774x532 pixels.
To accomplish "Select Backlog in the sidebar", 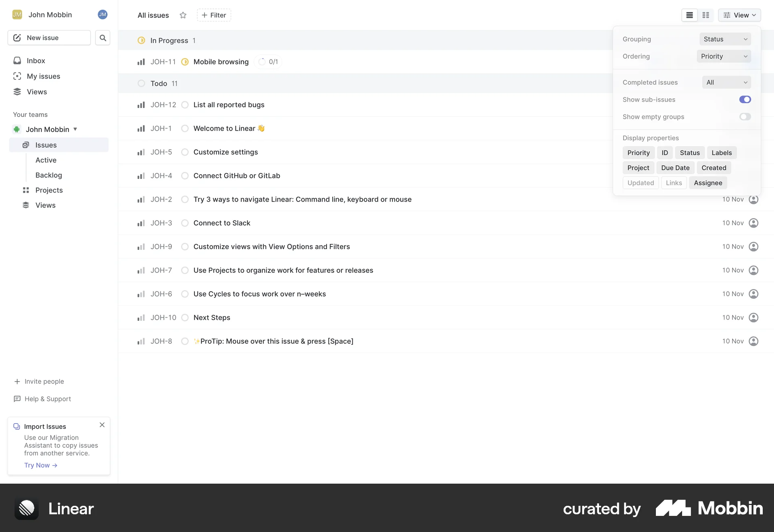I will pos(48,175).
